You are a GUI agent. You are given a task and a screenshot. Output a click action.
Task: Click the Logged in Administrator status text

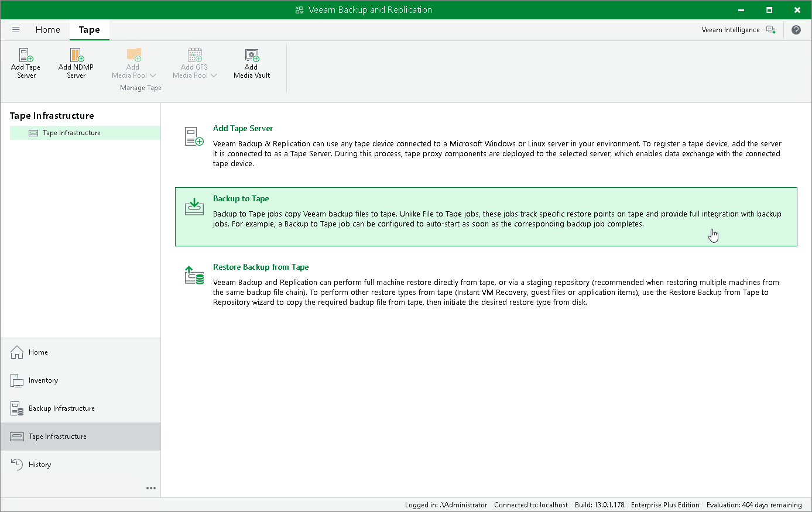(446, 505)
